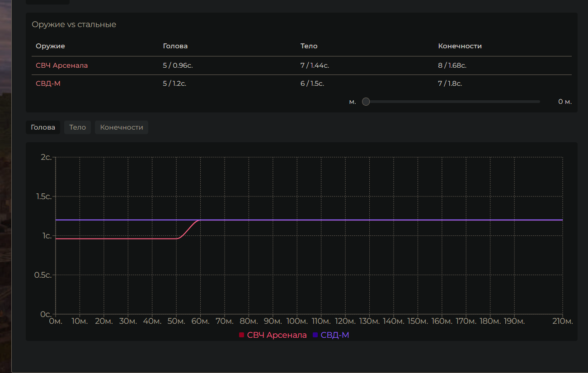Click the pink СВЧ Арсенала curve on chart
The height and width of the screenshot is (373, 588).
click(113, 238)
